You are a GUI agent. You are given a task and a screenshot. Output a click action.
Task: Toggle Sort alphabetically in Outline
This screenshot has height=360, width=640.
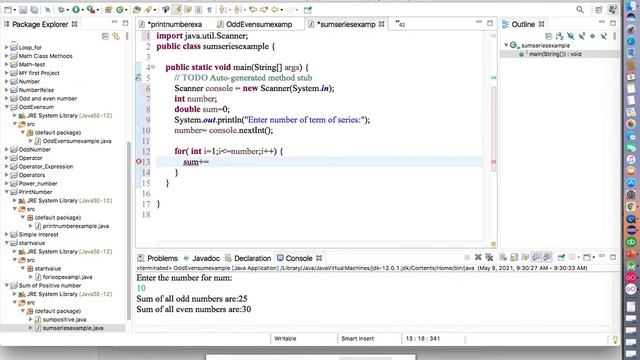pyautogui.click(x=560, y=36)
